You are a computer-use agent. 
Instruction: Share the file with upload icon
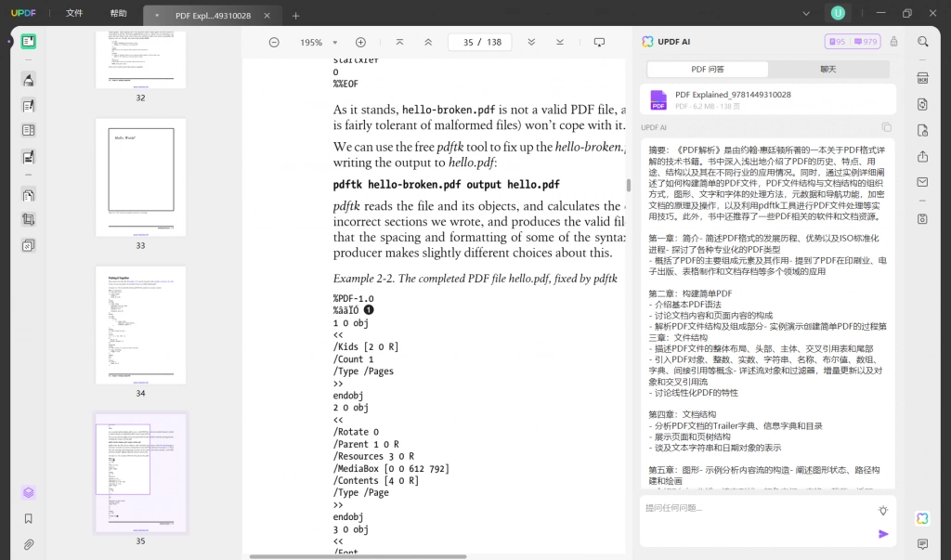tap(922, 157)
